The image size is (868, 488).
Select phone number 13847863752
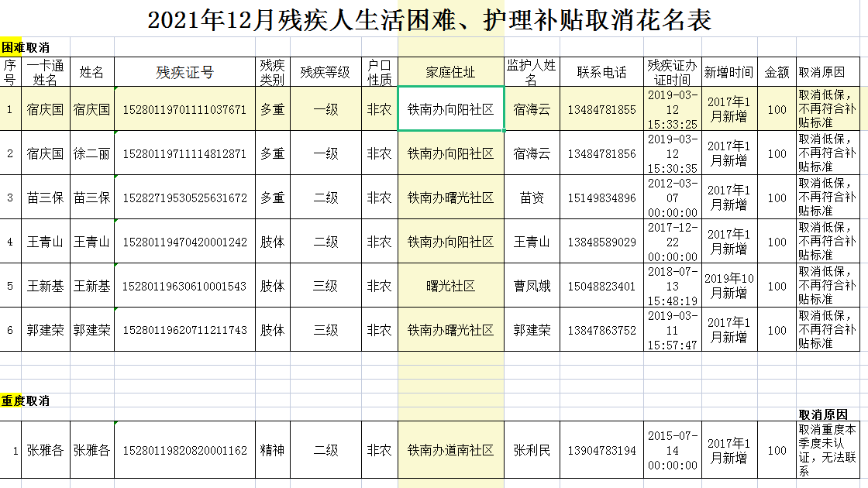601,330
